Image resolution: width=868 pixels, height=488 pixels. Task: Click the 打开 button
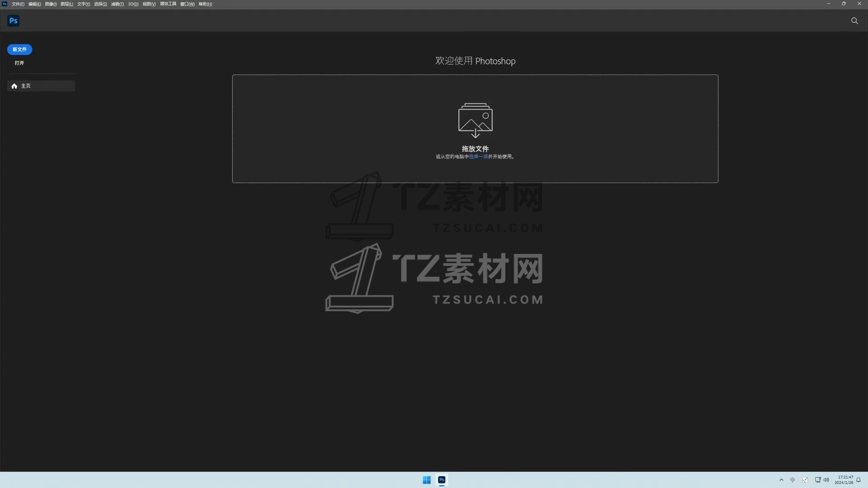[x=19, y=63]
